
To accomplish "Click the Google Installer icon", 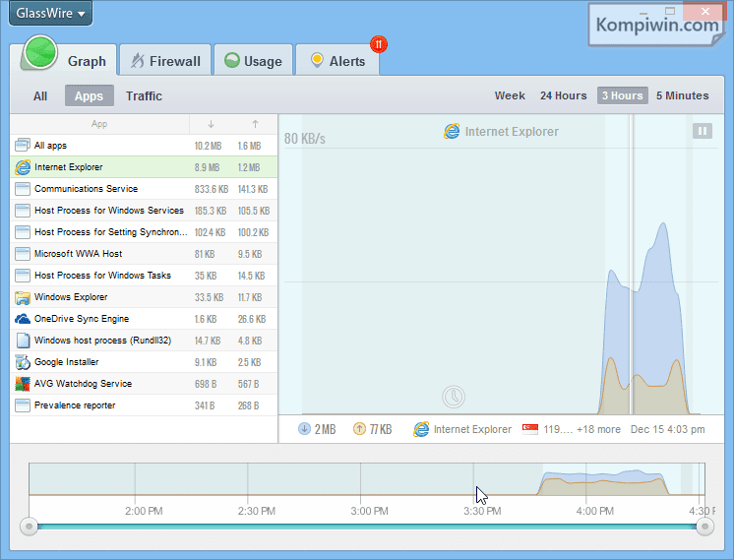I will coord(23,362).
